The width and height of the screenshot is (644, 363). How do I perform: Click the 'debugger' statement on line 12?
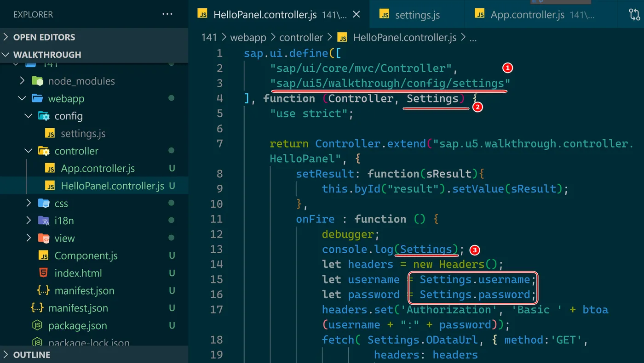coord(348,234)
